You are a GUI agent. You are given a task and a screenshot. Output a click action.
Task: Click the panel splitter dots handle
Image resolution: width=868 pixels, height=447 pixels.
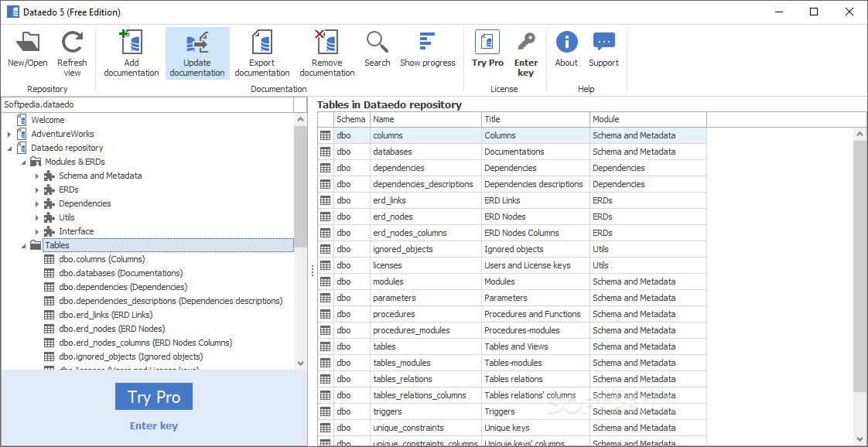(x=313, y=271)
